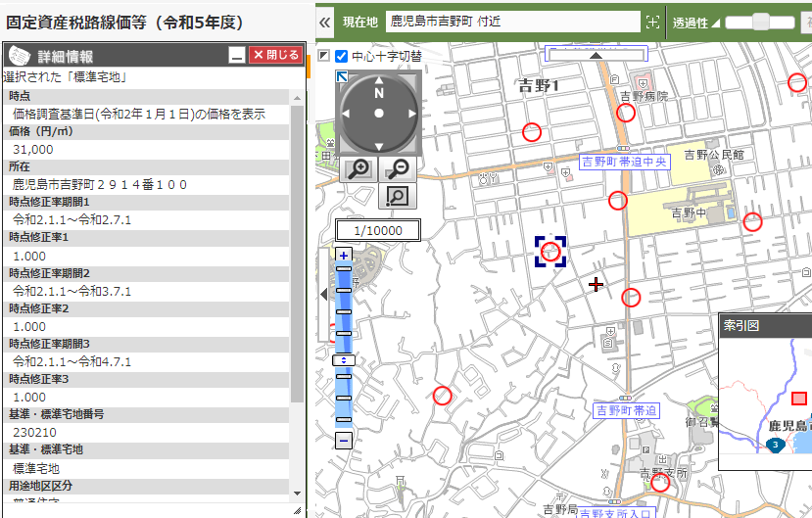This screenshot has width=812, height=518.
Task: Click the crosshair icon beside location field
Action: 653,21
